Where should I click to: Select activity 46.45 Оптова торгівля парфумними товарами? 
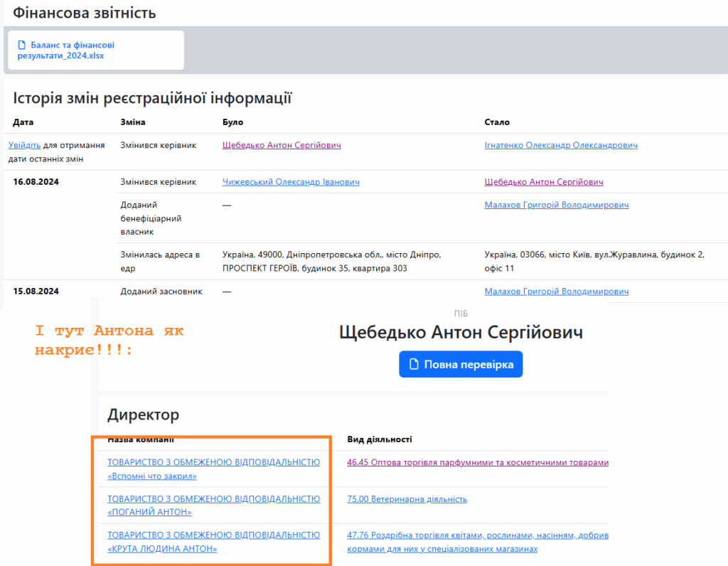(478, 462)
